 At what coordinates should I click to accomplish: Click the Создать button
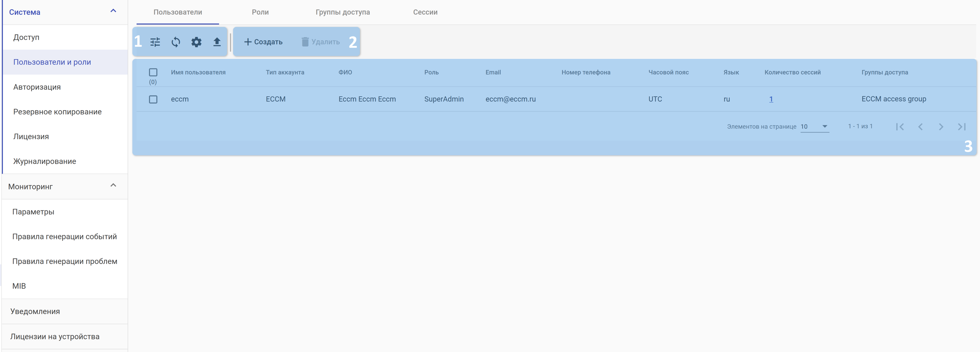[263, 42]
